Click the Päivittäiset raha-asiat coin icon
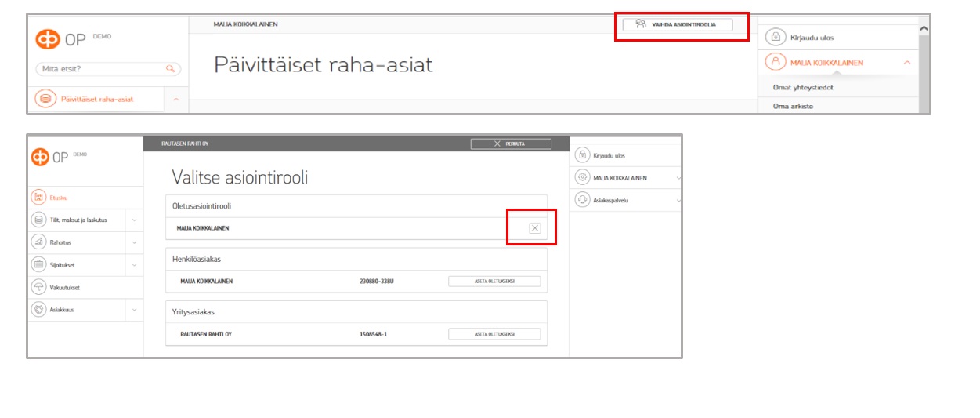980x418 pixels. click(x=46, y=100)
